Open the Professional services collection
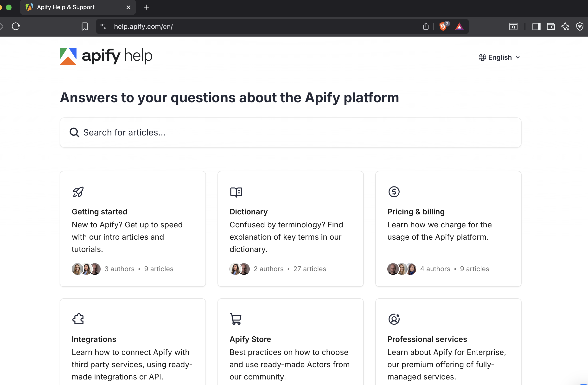The width and height of the screenshot is (588, 385). [448, 342]
